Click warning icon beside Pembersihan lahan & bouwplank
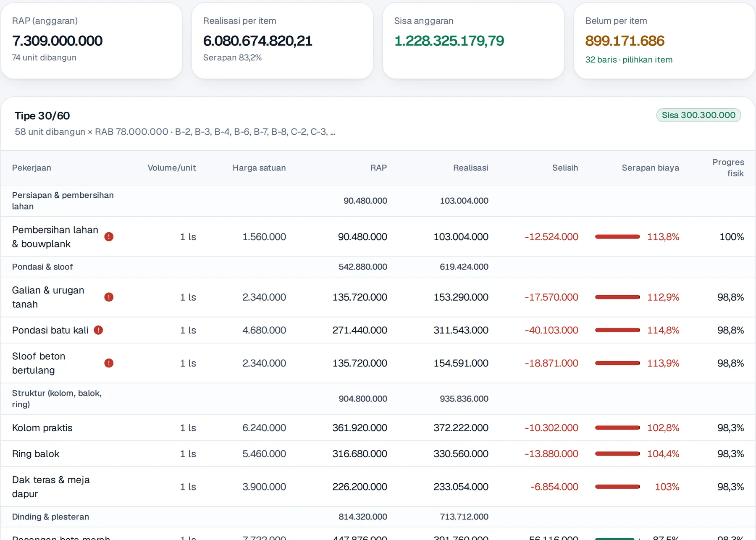The width and height of the screenshot is (756, 540). click(109, 237)
